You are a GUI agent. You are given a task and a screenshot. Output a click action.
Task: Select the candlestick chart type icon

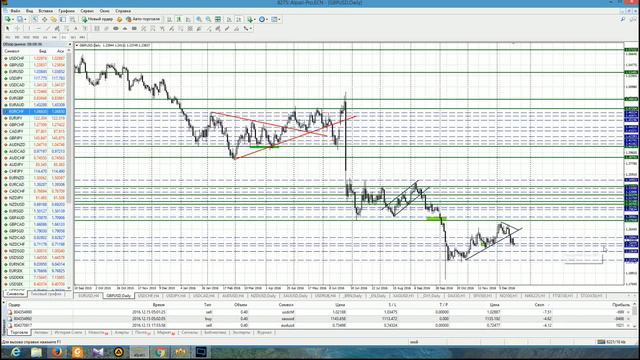click(179, 19)
